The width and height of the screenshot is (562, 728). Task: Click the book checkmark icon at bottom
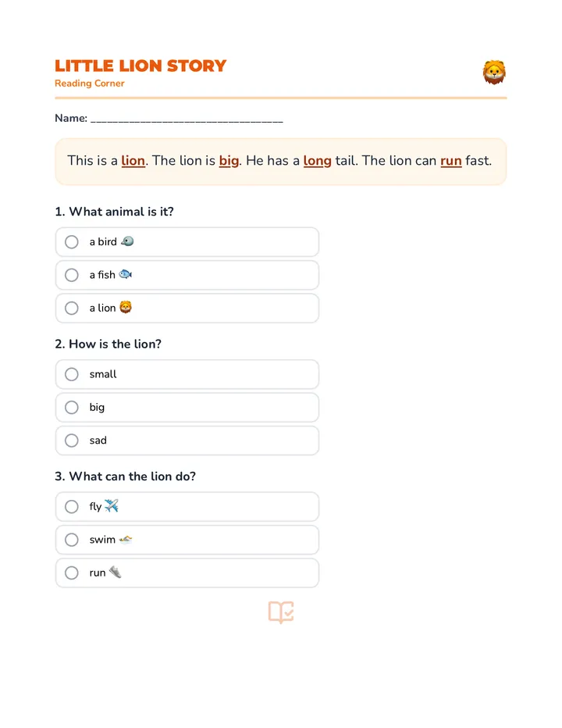click(281, 612)
